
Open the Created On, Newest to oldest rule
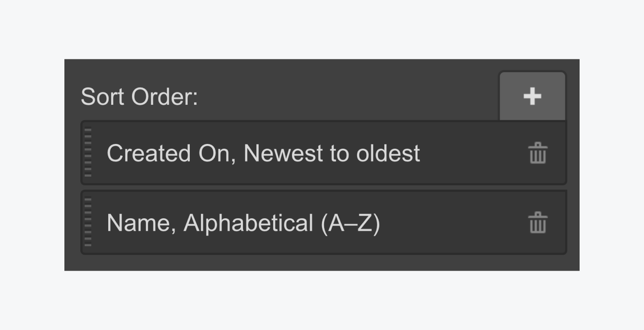coord(263,153)
